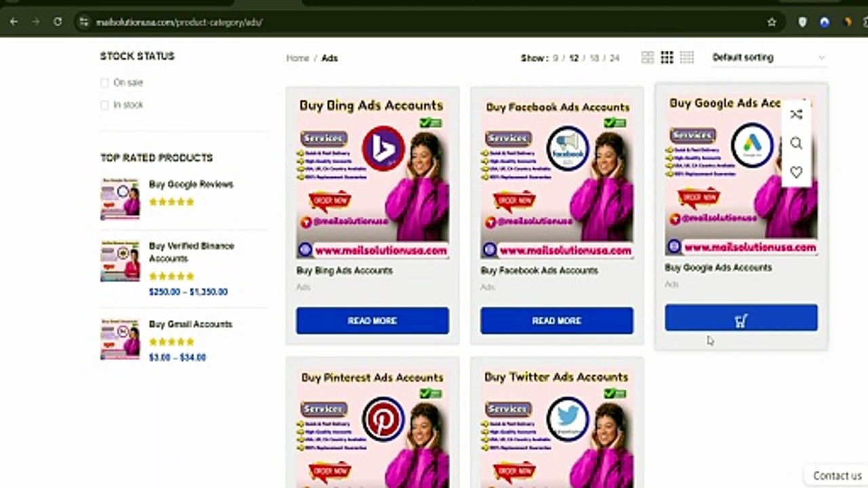Open the Contact us chat button
This screenshot has width=868, height=488.
pos(837,476)
